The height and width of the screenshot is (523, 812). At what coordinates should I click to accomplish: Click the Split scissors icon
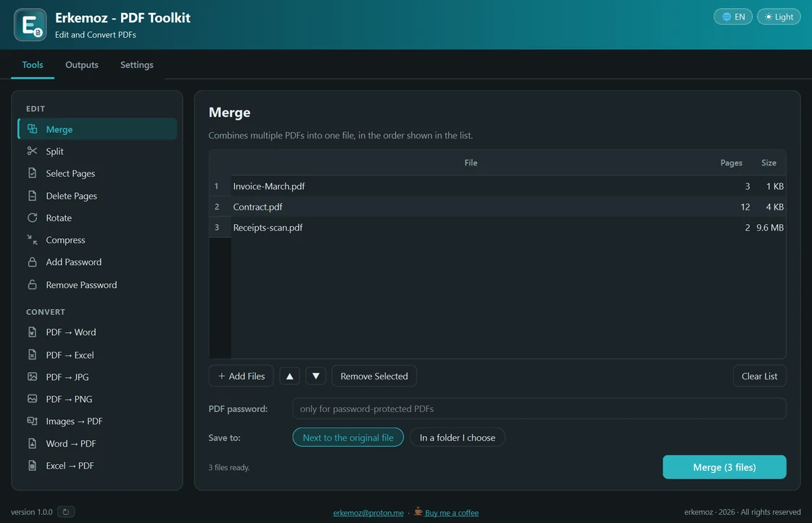32,151
